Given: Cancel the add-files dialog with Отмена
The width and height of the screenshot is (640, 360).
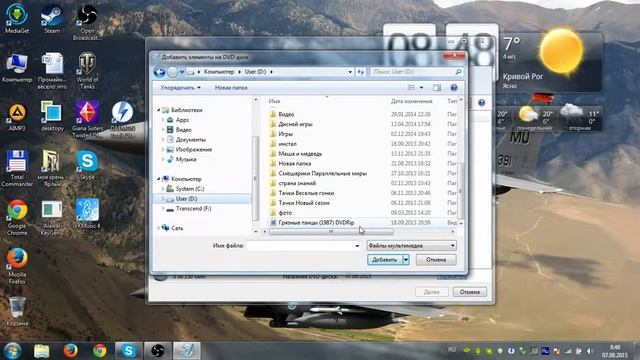Looking at the screenshot, I should coord(436,260).
